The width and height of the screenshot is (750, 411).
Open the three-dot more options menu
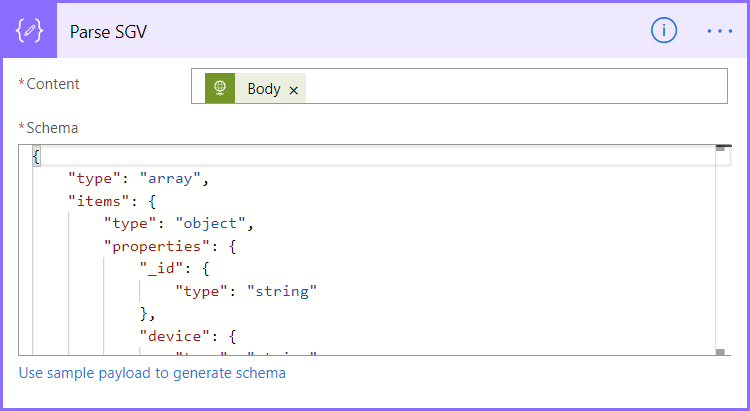[720, 31]
